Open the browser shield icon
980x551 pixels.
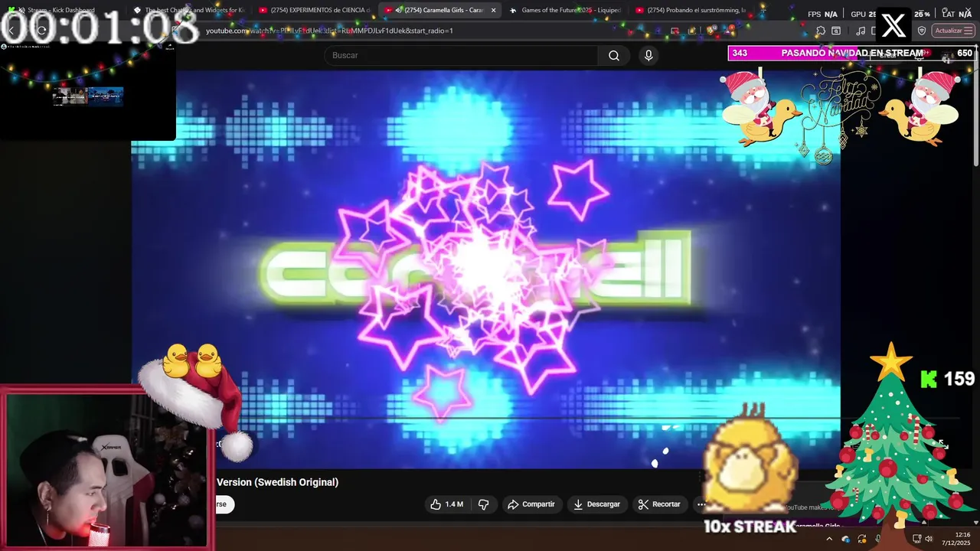coord(922,31)
